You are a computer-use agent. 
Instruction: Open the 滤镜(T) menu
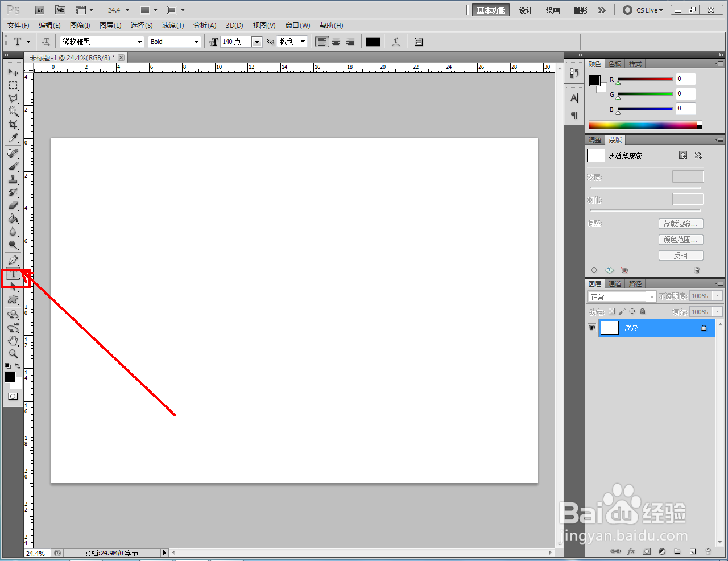point(173,26)
